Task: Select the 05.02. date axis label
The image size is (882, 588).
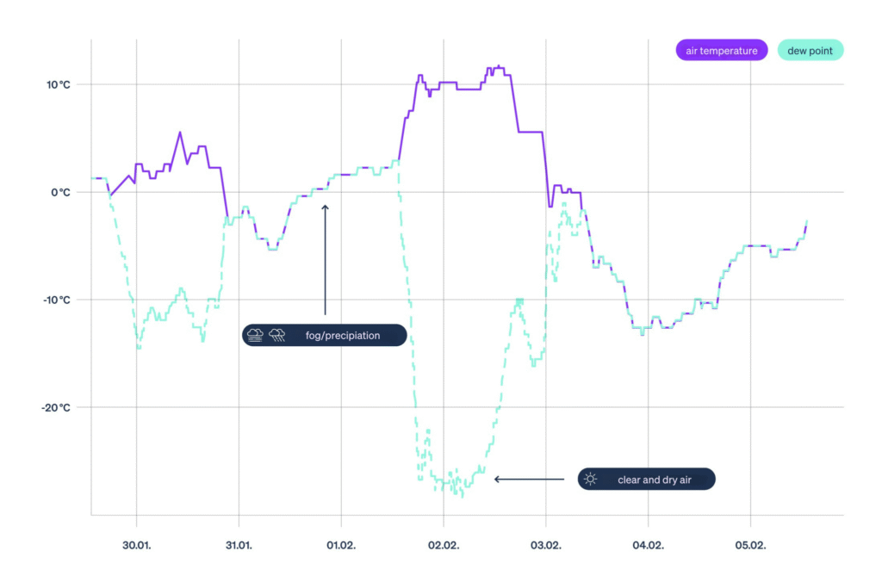Action: (750, 545)
